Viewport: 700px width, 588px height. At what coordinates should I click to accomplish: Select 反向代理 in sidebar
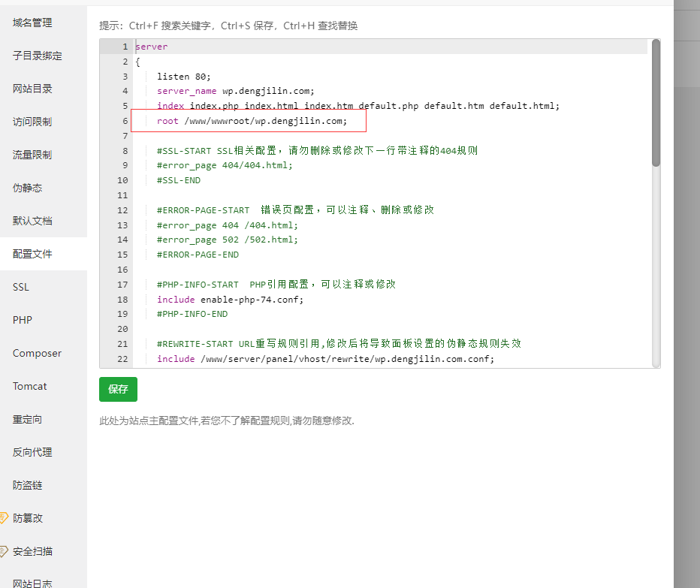point(32,452)
